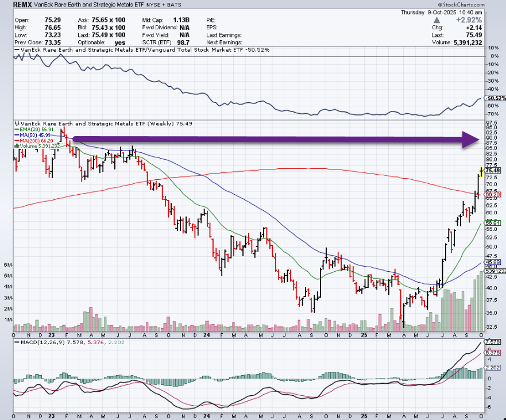Click the blue MA(50) legend line marker

click(x=16, y=135)
